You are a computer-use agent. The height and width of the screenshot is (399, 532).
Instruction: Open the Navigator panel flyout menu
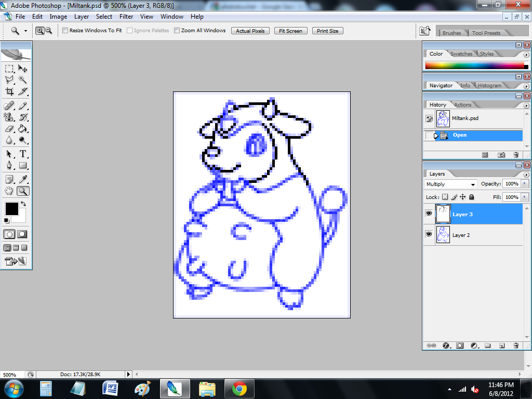526,87
